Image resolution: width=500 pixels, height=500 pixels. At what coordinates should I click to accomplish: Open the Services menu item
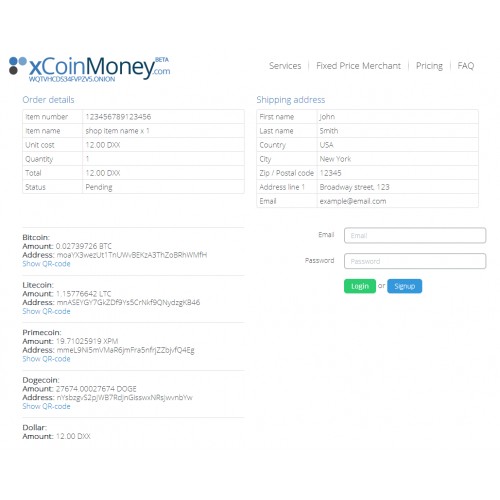[x=285, y=66]
